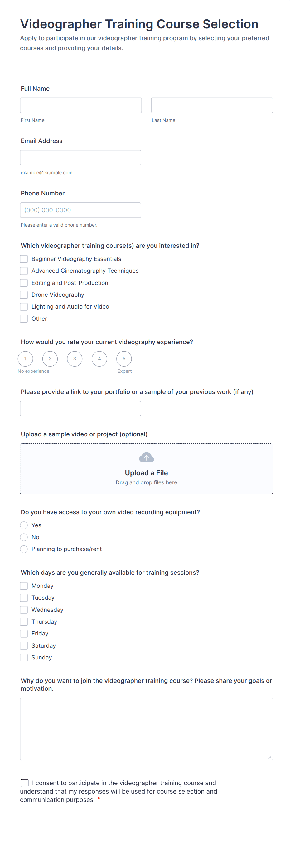Viewport: 290px width, 868px height.
Task: Mark Monday as available
Action: pos(24,586)
